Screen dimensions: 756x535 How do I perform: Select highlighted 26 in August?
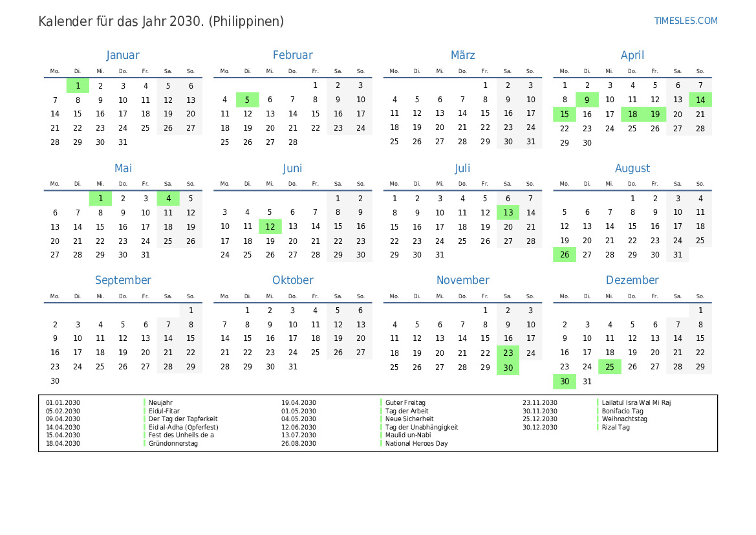point(564,255)
